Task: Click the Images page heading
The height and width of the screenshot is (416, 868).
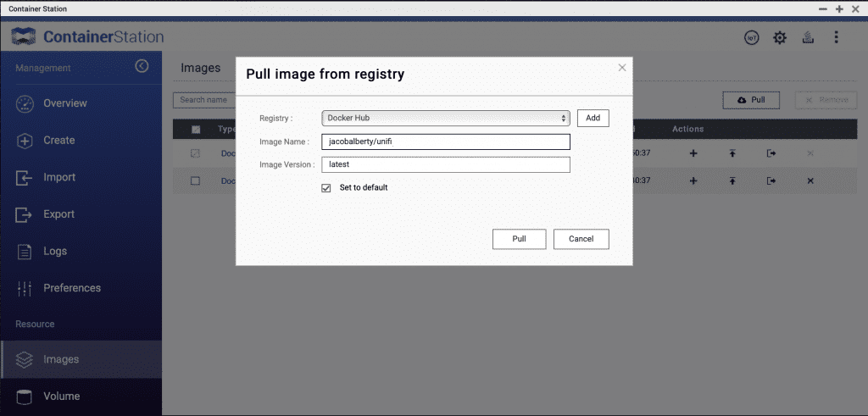Action: click(200, 68)
